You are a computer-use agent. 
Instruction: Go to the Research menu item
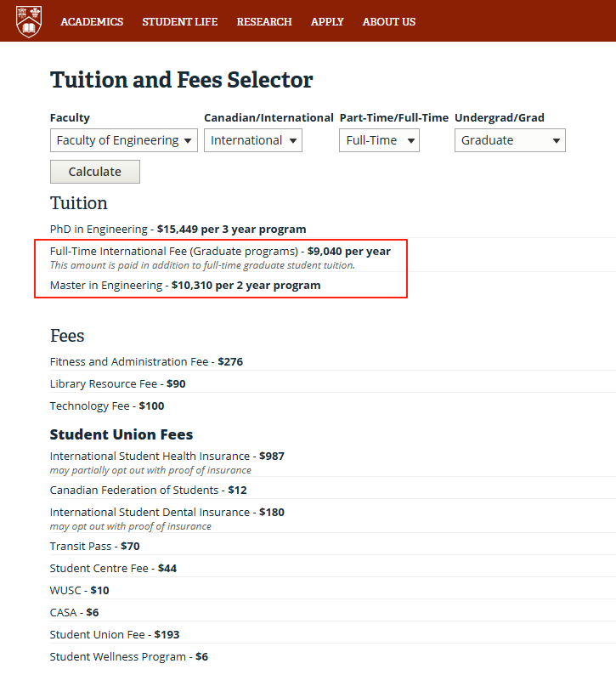[x=264, y=22]
